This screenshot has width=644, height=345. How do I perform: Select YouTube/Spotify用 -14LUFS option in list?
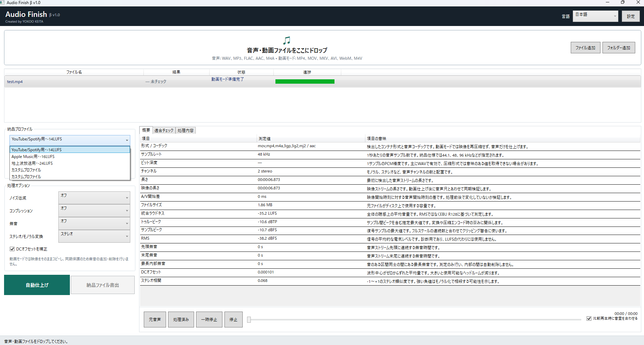70,150
